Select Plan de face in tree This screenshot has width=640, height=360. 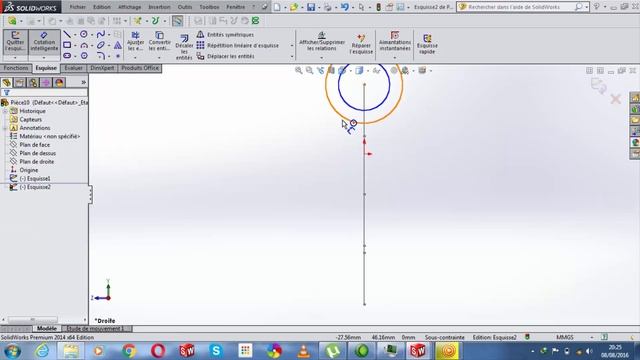[x=35, y=145]
